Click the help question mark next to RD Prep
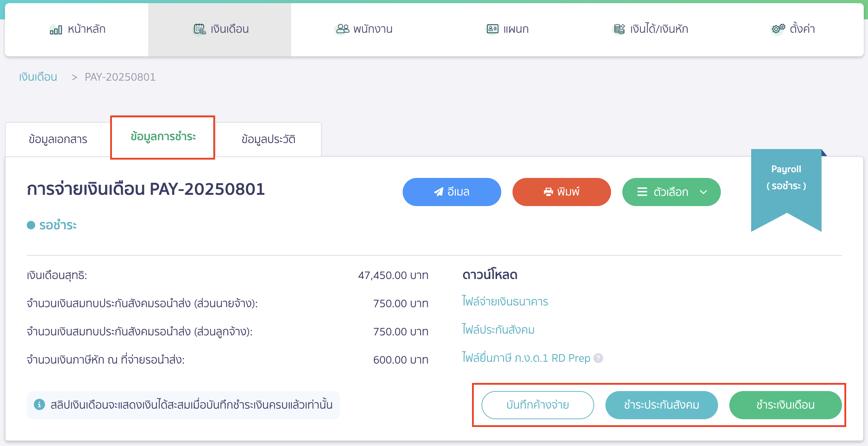 [x=598, y=358]
